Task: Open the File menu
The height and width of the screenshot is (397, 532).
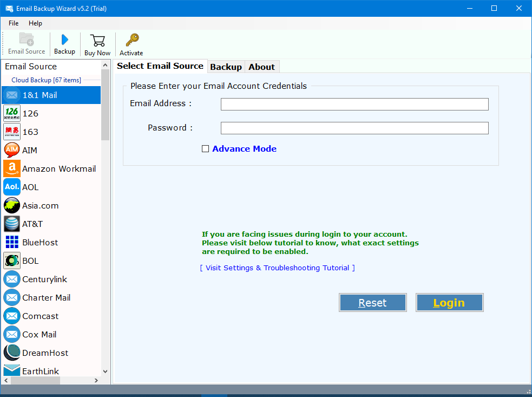Action: tap(14, 23)
